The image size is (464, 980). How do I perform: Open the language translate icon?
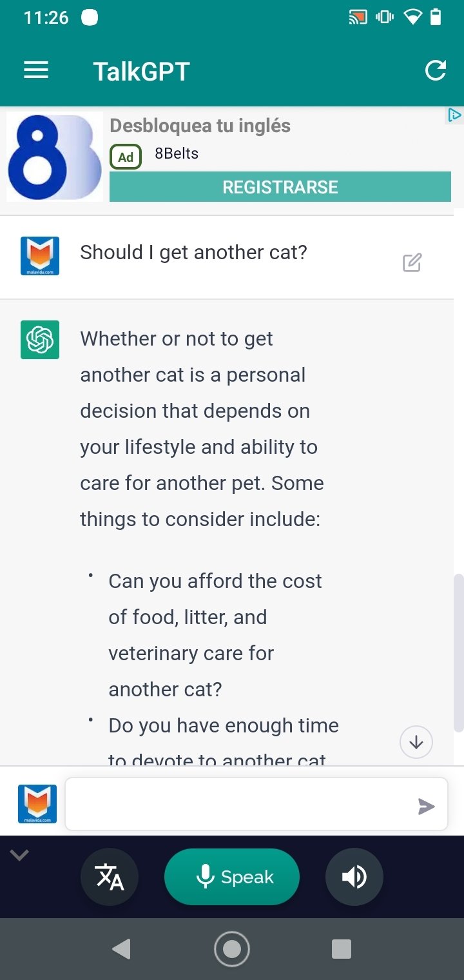[110, 877]
